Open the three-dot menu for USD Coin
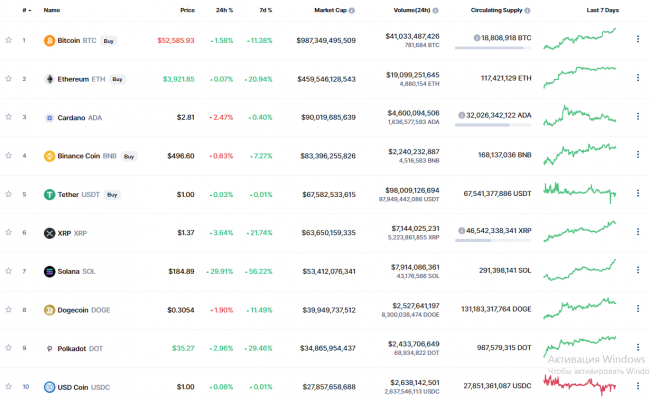 coord(638,386)
